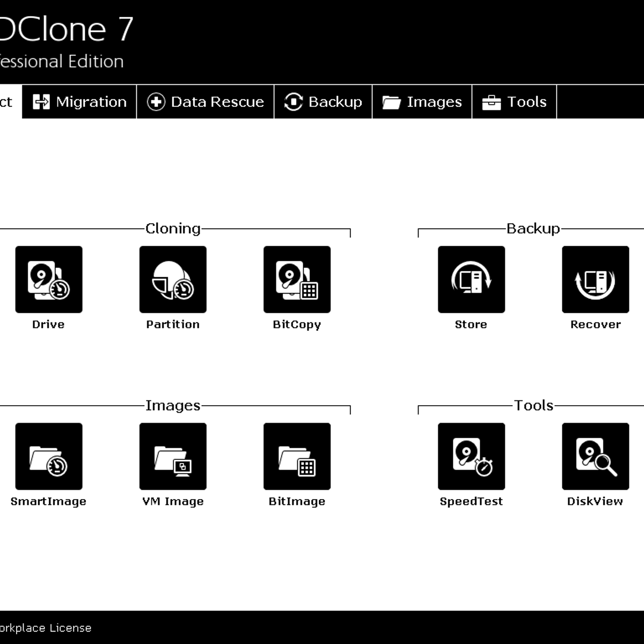Open the Data Rescue tab
644x644 pixels.
click(206, 101)
